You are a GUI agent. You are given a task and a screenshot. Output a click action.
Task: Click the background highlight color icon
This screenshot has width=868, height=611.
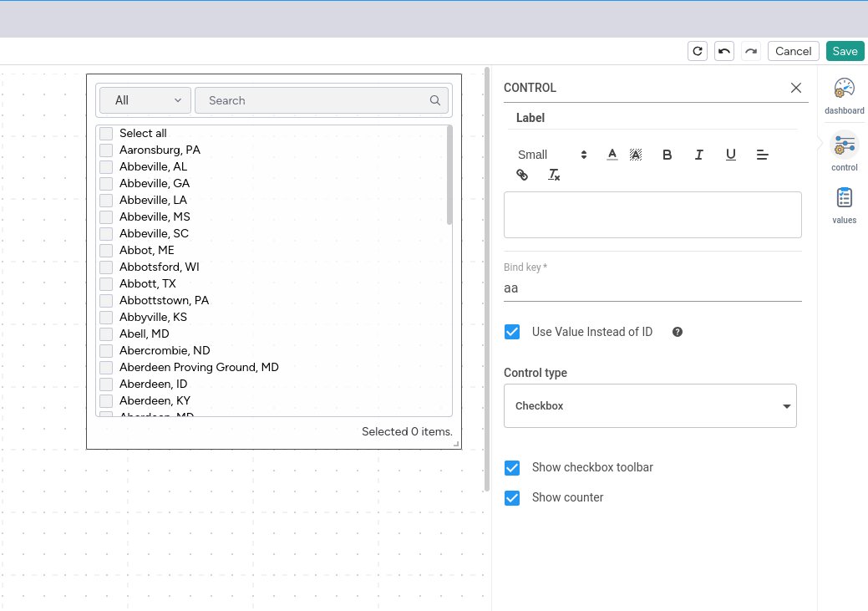coord(636,155)
